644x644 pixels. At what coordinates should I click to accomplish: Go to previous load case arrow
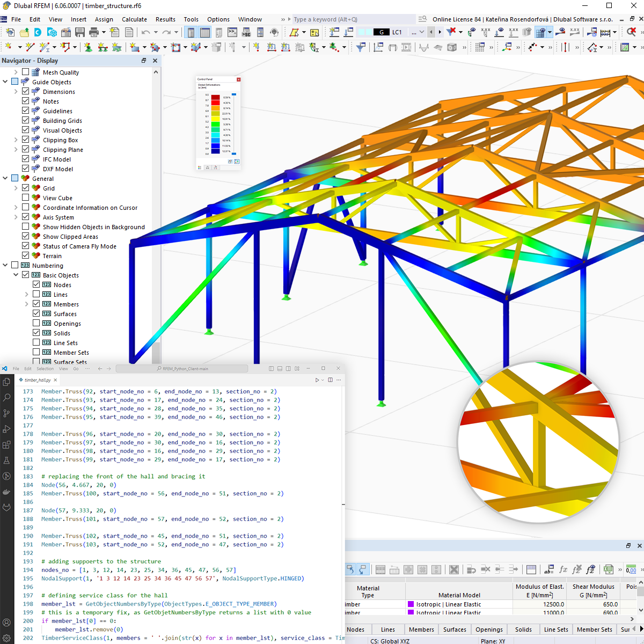tap(431, 32)
